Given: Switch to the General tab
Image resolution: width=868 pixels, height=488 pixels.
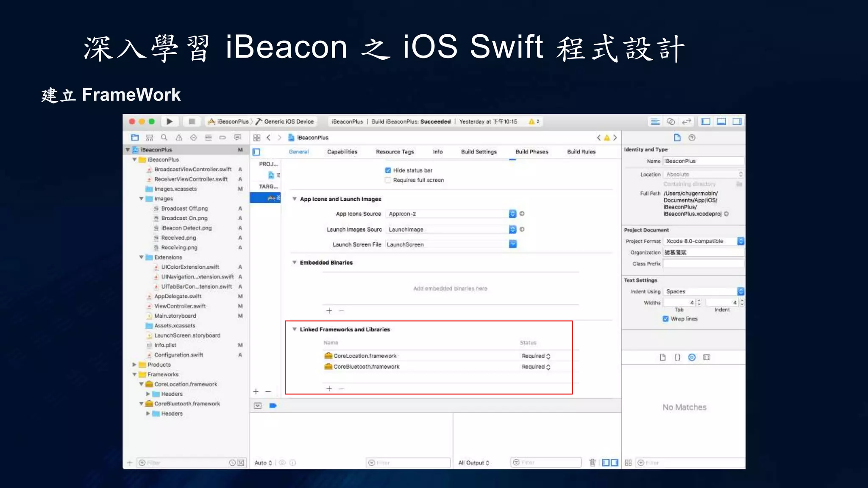Looking at the screenshot, I should point(299,152).
